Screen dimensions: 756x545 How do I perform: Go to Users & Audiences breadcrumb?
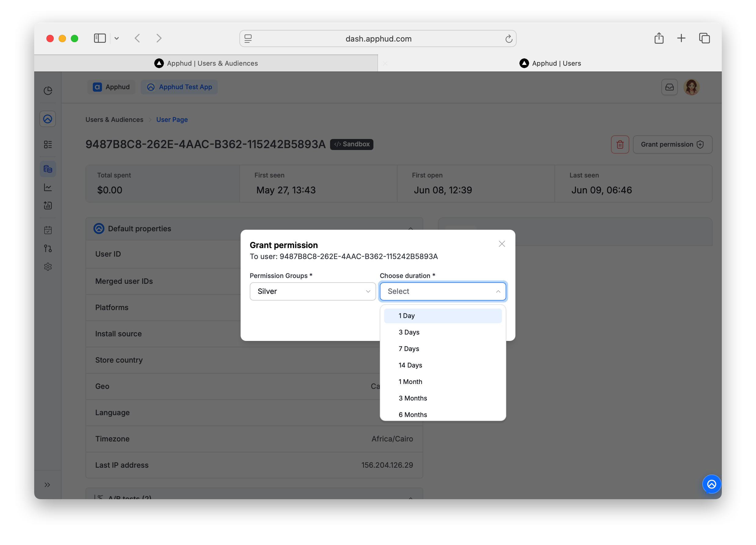pos(114,119)
